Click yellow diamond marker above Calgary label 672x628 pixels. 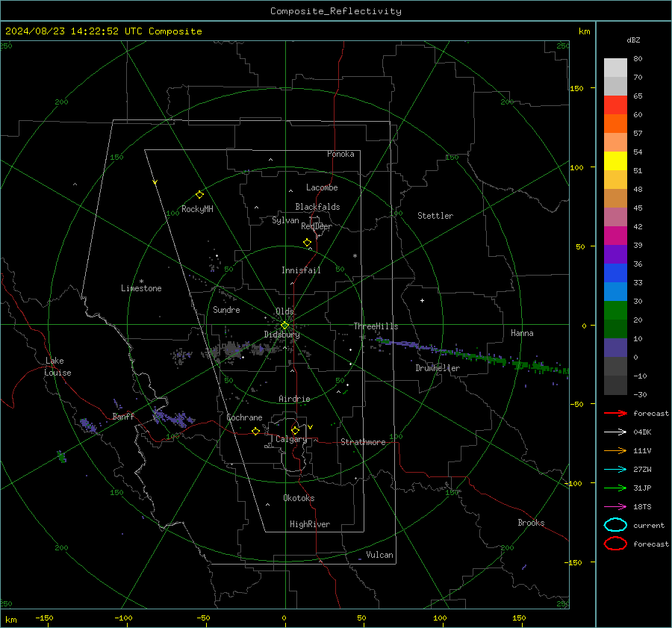(x=295, y=430)
